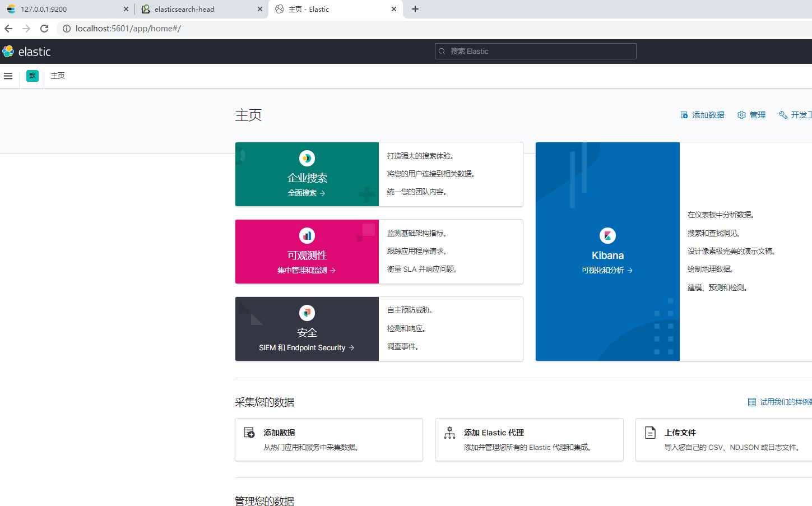Click text 在仪表板中分析数据。
This screenshot has height=506, width=812.
(x=722, y=215)
